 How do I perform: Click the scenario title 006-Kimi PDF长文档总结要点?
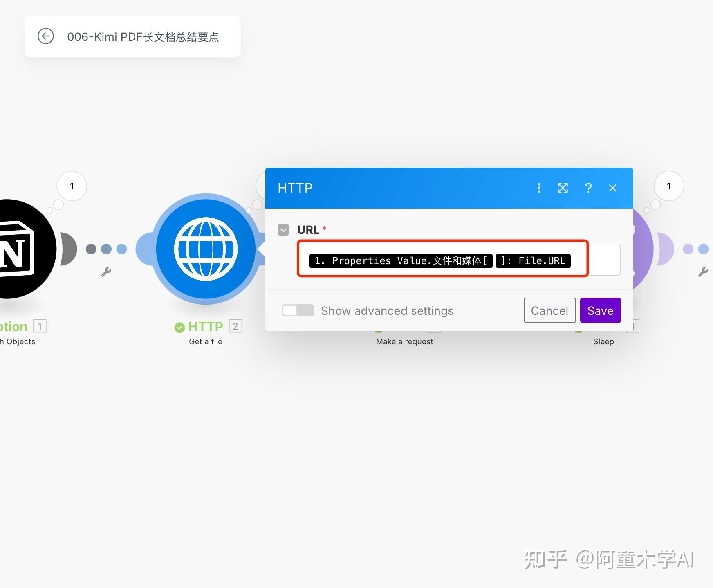143,36
